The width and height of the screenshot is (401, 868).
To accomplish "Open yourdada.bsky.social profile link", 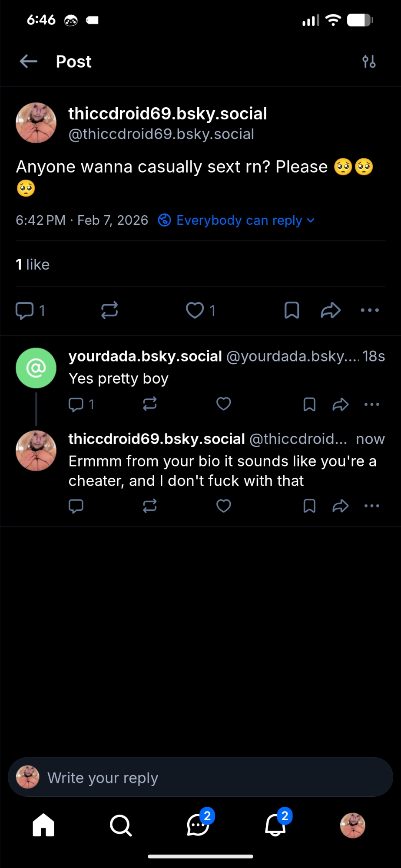I will (x=145, y=356).
